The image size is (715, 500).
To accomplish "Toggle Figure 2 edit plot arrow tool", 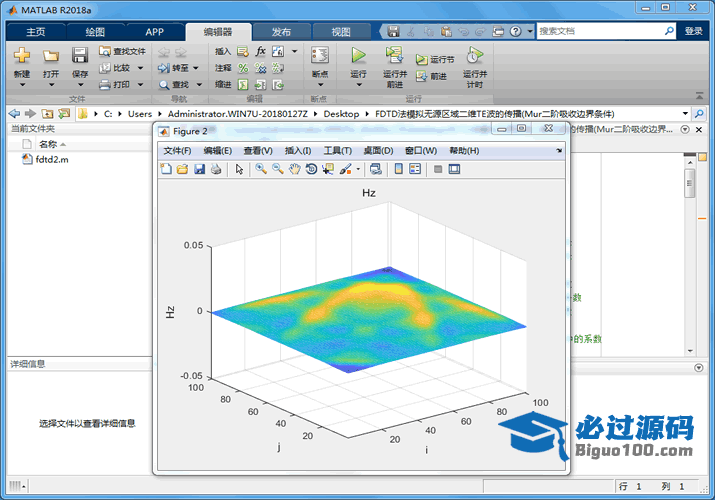I will 239,169.
